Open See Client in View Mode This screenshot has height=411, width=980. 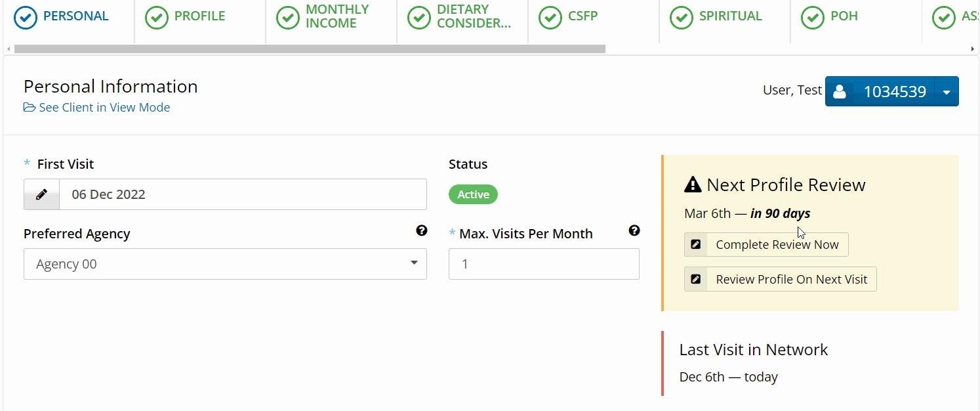pos(104,106)
